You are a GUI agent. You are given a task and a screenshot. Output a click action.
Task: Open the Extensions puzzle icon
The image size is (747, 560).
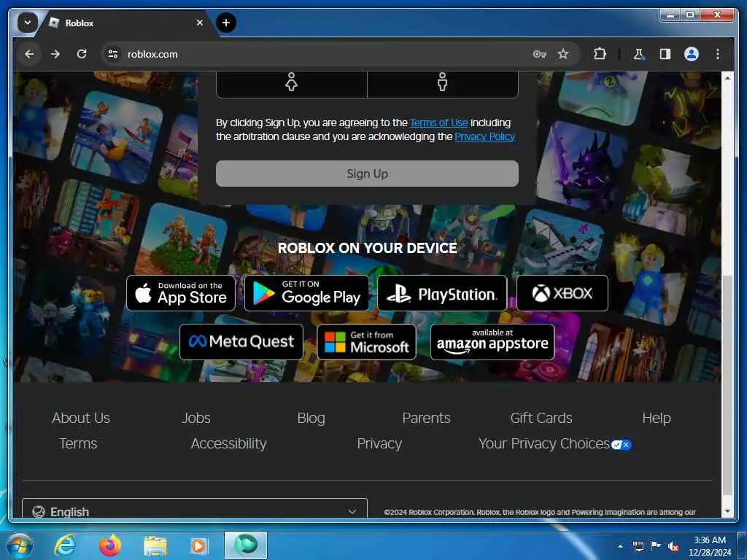(600, 54)
